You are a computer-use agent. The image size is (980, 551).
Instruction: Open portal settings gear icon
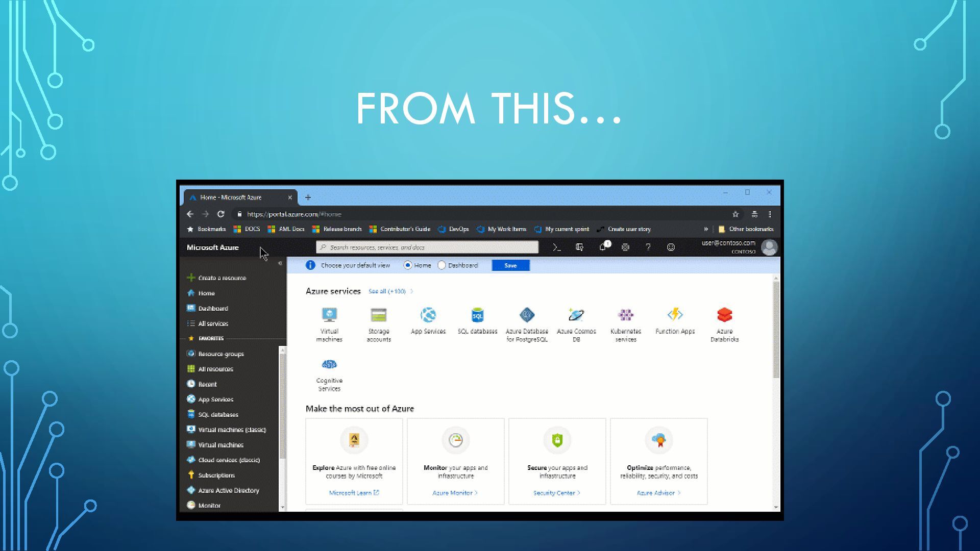coord(625,247)
